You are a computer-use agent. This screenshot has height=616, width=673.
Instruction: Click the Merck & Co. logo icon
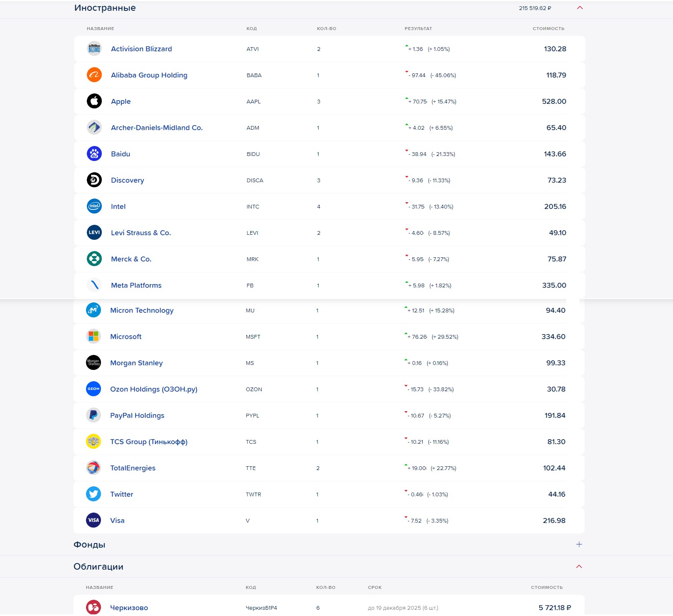[x=94, y=259]
